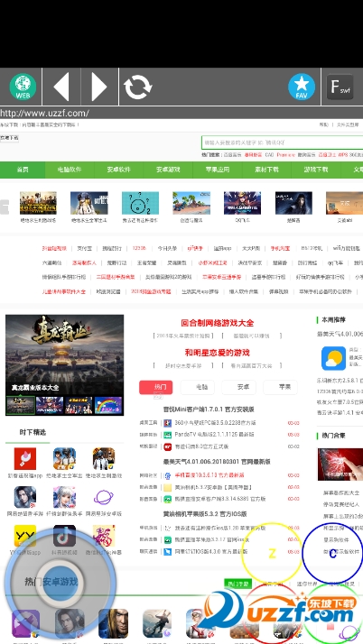Open the 回合制网络游戏大全 headline link
Viewport: 363px width, 644px height.
[x=218, y=323]
